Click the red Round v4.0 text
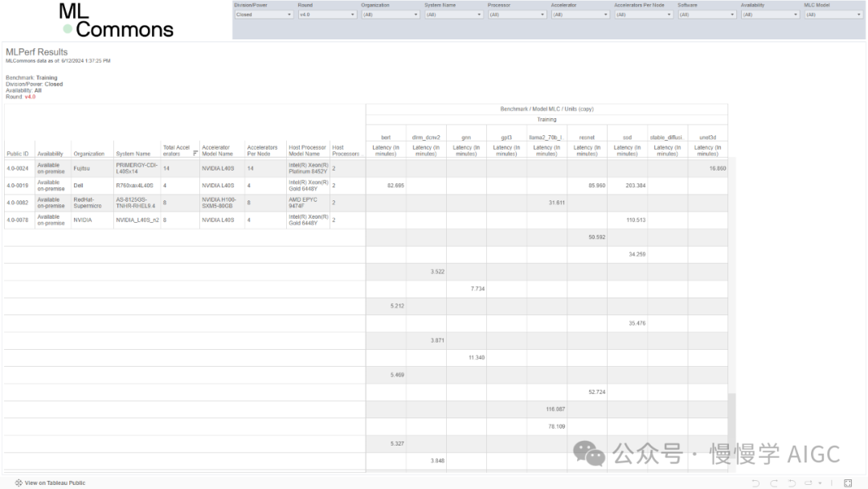 click(30, 97)
